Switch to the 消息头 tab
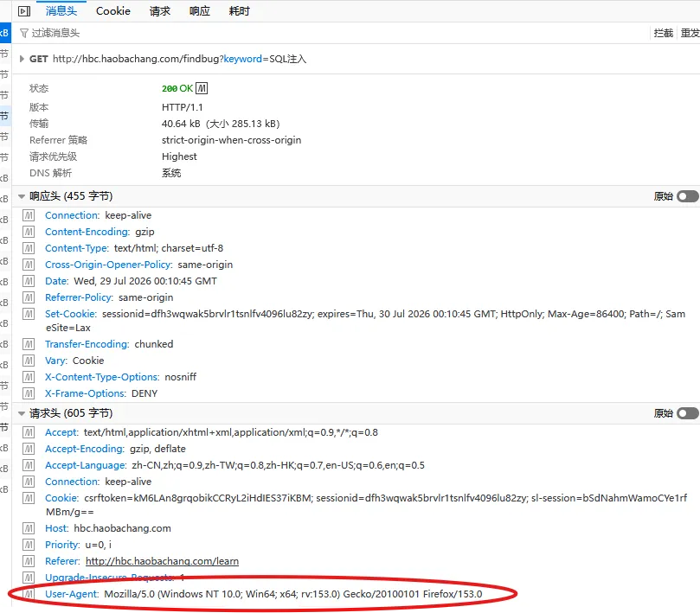The height and width of the screenshot is (613, 700). 61,11
